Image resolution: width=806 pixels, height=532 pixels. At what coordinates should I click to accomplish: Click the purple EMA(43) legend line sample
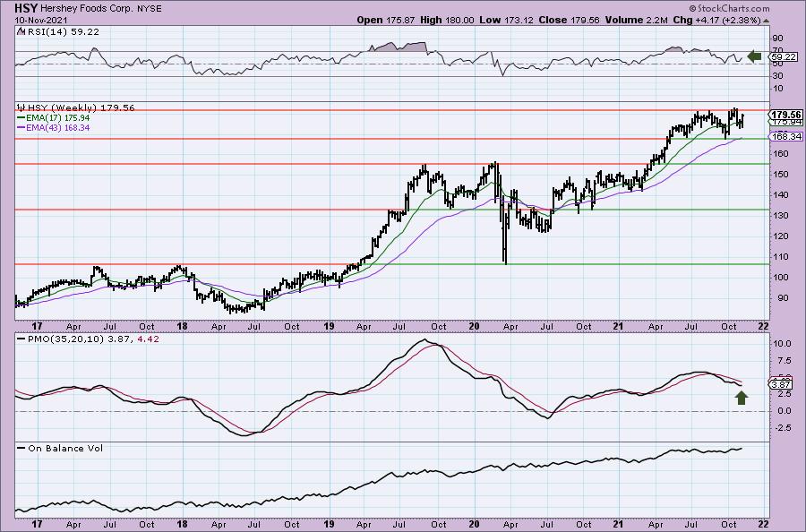[x=21, y=127]
